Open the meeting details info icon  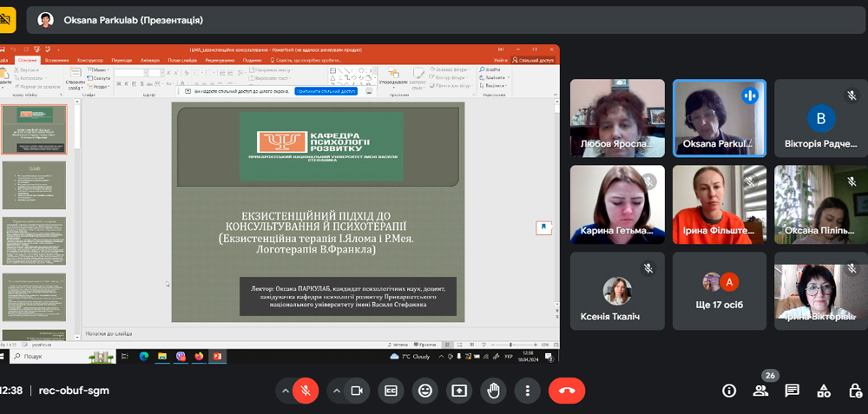coord(729,391)
